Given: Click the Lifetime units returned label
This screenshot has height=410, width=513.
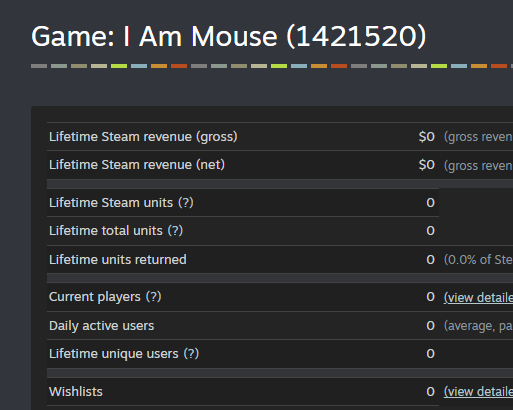Looking at the screenshot, I should tap(118, 260).
